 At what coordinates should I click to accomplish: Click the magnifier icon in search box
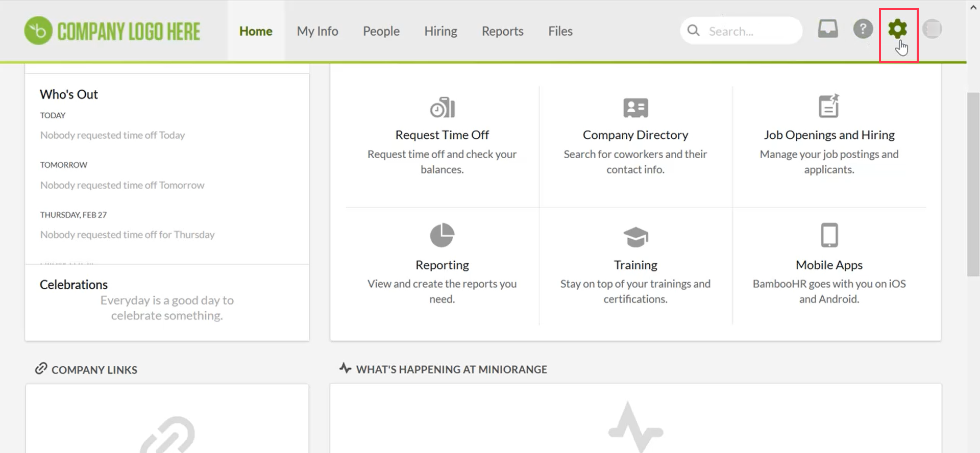click(693, 31)
